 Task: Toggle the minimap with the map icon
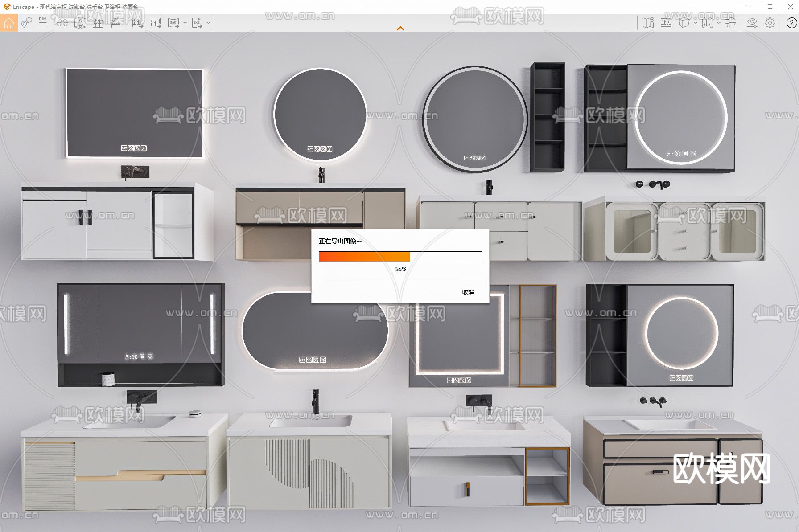pyautogui.click(x=648, y=23)
